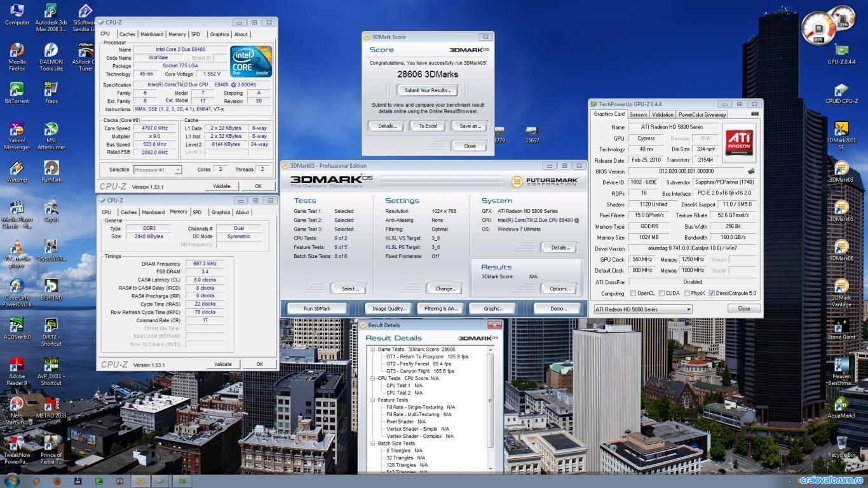Screen dimensions: 868x488
Task: Launch Firefox from the taskbar
Action: click(x=56, y=482)
